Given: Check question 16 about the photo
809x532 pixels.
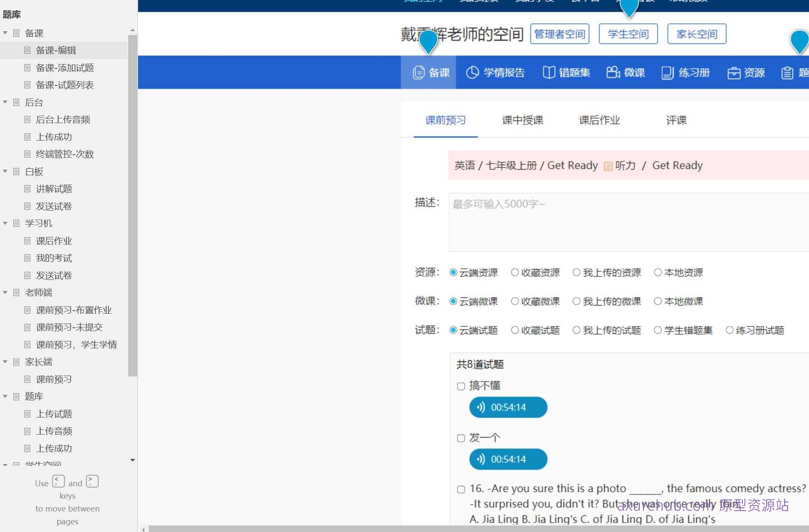Looking at the screenshot, I should (461, 489).
